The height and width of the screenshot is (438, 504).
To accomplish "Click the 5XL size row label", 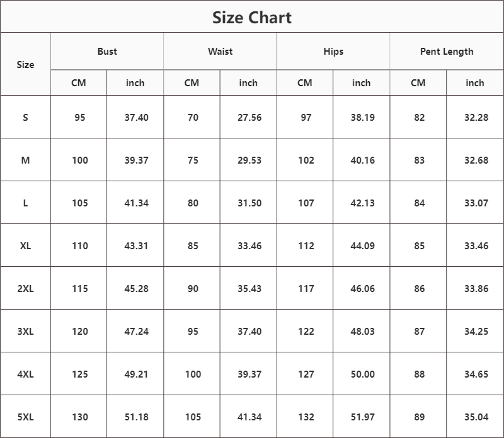I will click(x=25, y=417).
